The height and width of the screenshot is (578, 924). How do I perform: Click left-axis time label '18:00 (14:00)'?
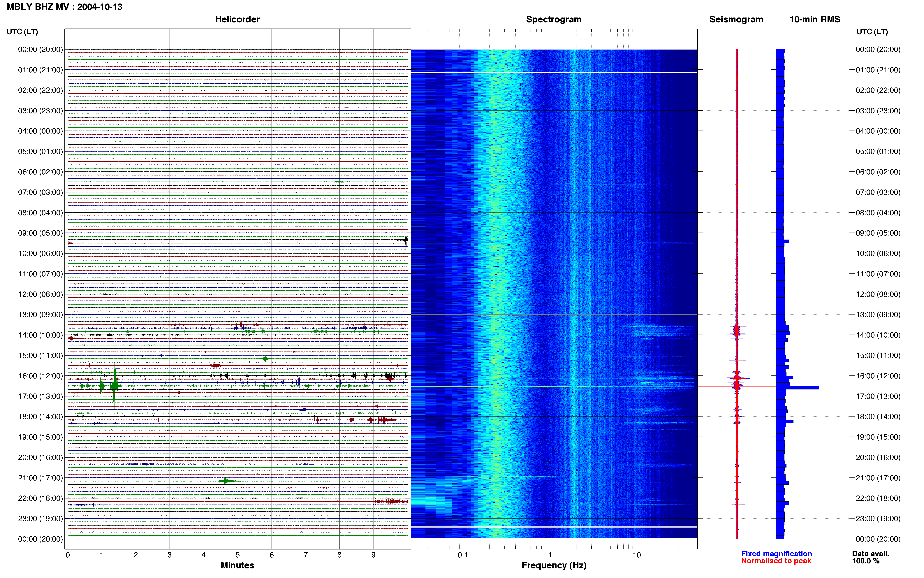(x=41, y=417)
